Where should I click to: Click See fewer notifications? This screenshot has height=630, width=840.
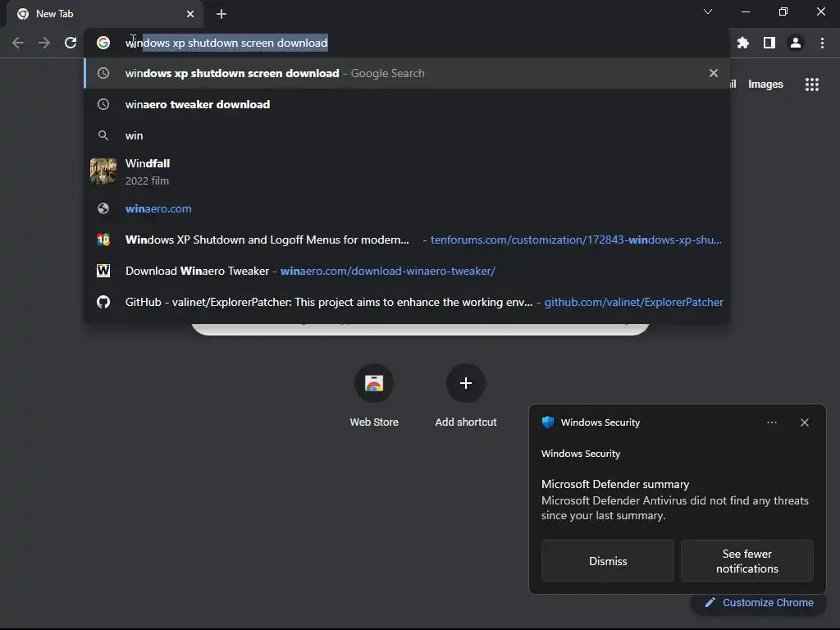pyautogui.click(x=746, y=561)
